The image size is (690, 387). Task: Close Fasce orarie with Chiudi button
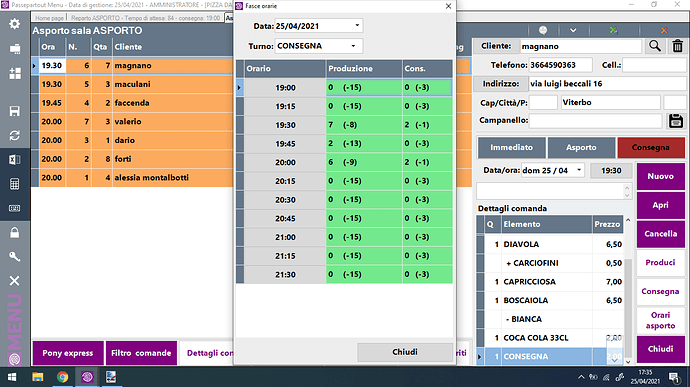[405, 352]
